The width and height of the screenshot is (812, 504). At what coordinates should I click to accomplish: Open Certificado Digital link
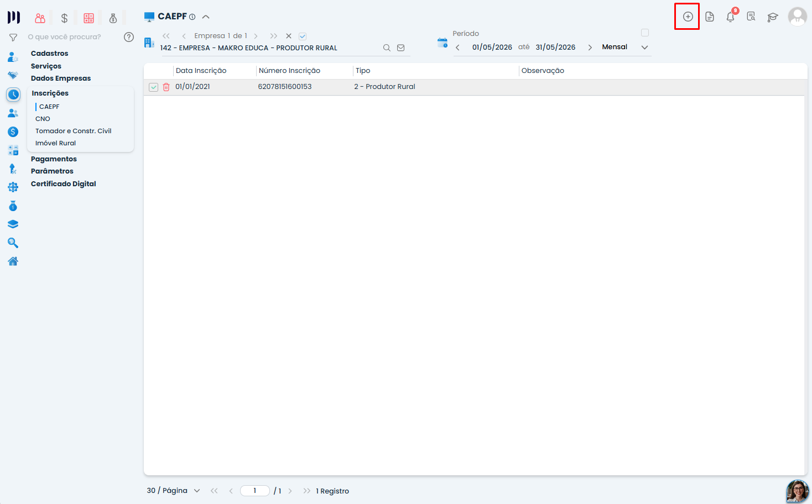point(64,184)
